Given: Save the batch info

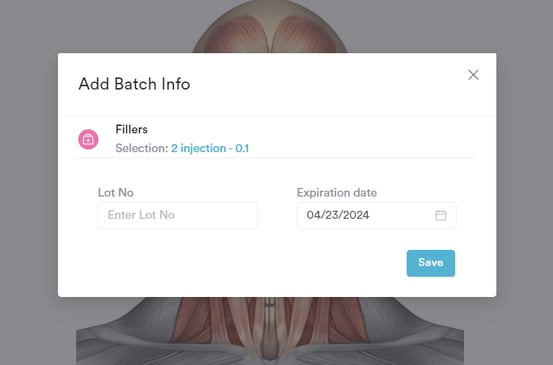Looking at the screenshot, I should click(431, 263).
